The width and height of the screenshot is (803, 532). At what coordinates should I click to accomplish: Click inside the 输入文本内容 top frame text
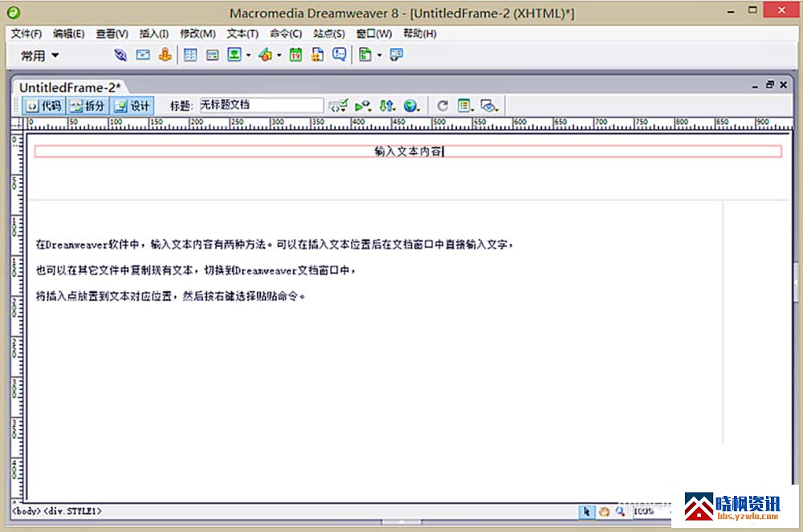click(x=408, y=152)
